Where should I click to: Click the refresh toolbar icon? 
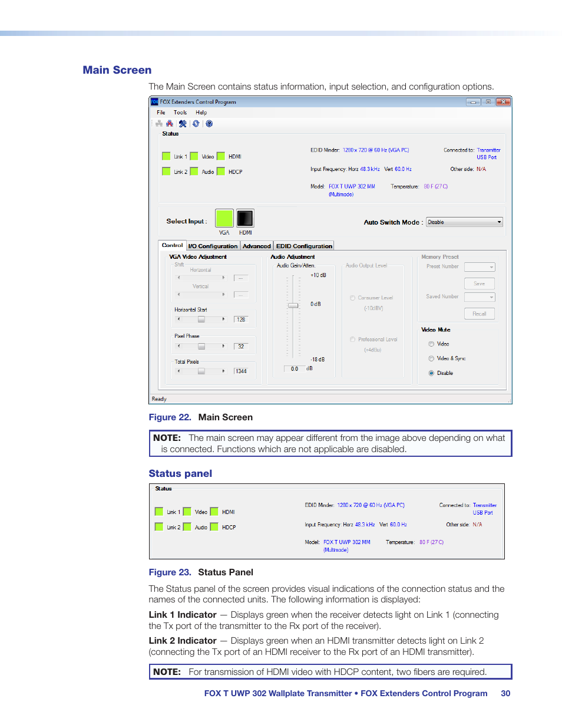click(x=196, y=124)
